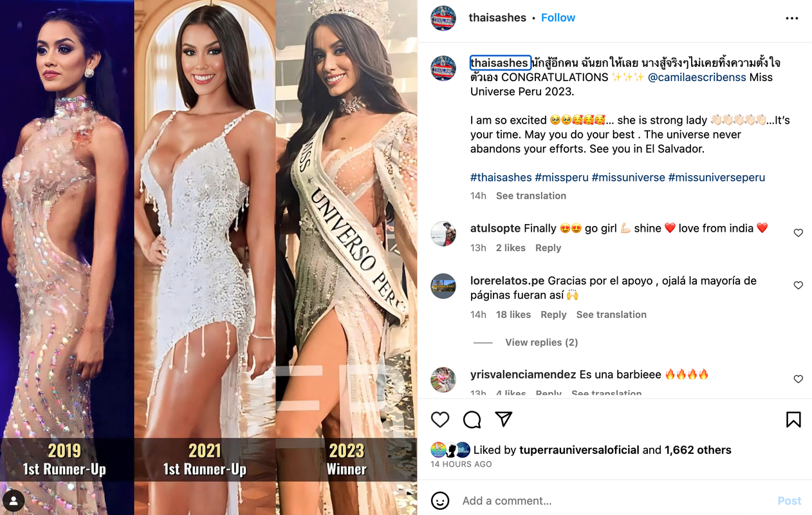
Task: Like yrisvalenciamendez's comment with the heart
Action: 798,379
